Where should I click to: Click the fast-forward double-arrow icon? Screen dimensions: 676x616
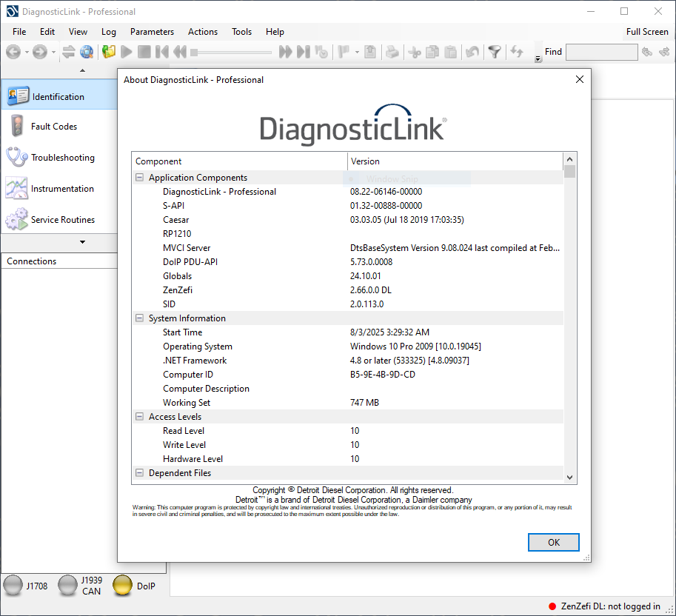(x=285, y=52)
